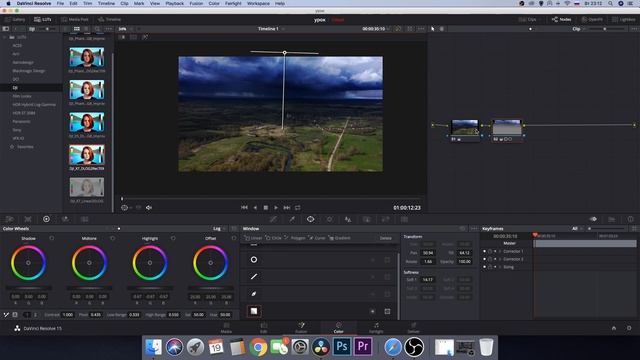
Task: Open Premiere Pro from the dock
Action: click(x=363, y=347)
